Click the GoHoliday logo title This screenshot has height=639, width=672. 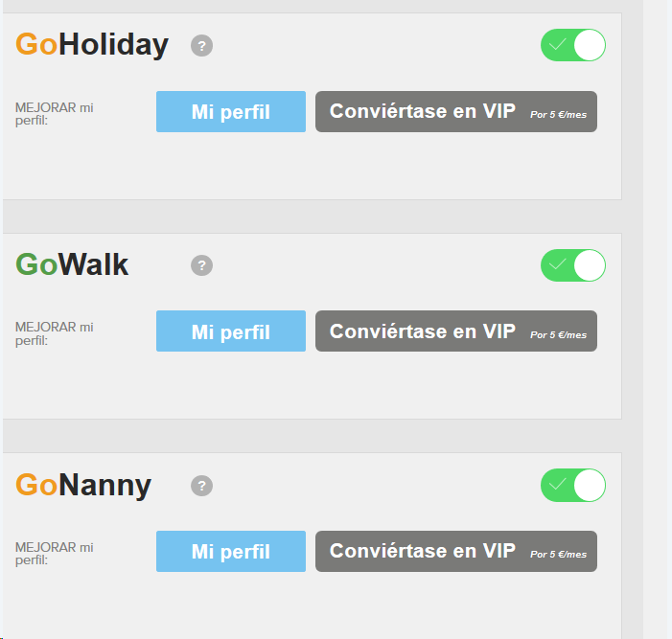92,45
